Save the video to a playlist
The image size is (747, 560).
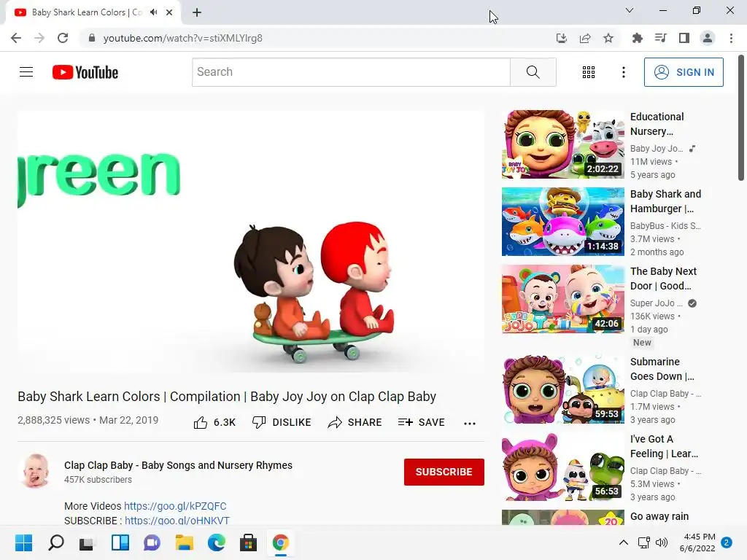tap(421, 422)
